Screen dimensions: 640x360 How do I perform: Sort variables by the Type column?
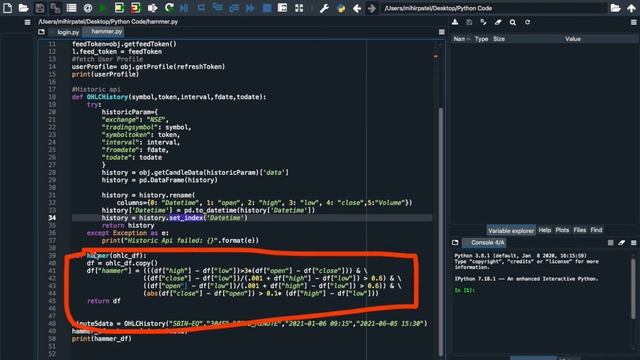coord(481,39)
